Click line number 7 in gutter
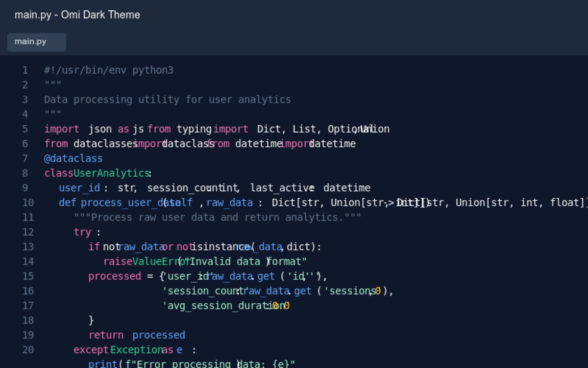The width and height of the screenshot is (588, 368). [x=24, y=158]
